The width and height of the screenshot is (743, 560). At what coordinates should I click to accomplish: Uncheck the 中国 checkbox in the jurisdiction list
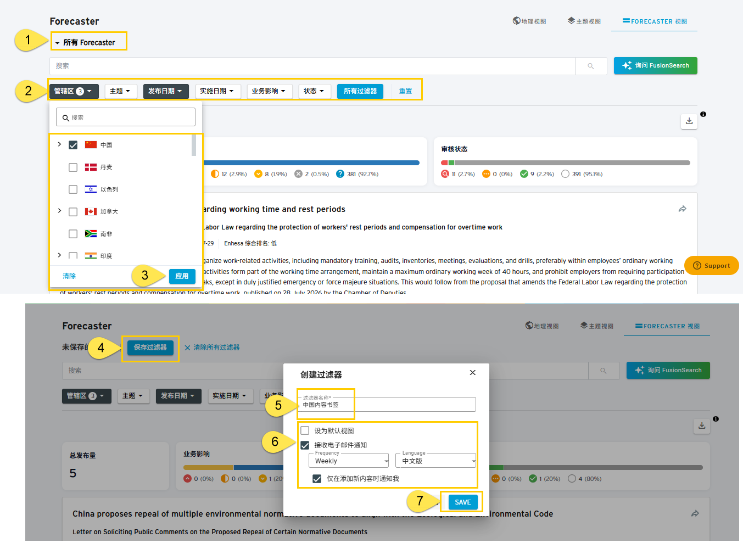[73, 145]
